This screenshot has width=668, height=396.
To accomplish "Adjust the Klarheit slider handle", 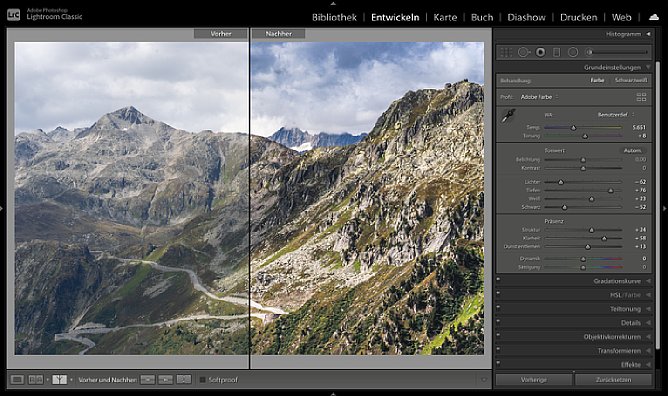I will [x=604, y=238].
